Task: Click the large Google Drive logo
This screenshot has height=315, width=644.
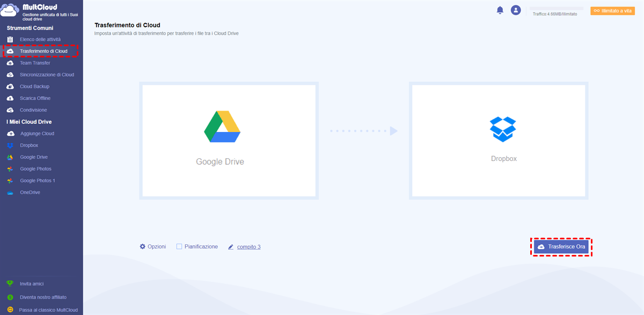Action: [x=222, y=127]
